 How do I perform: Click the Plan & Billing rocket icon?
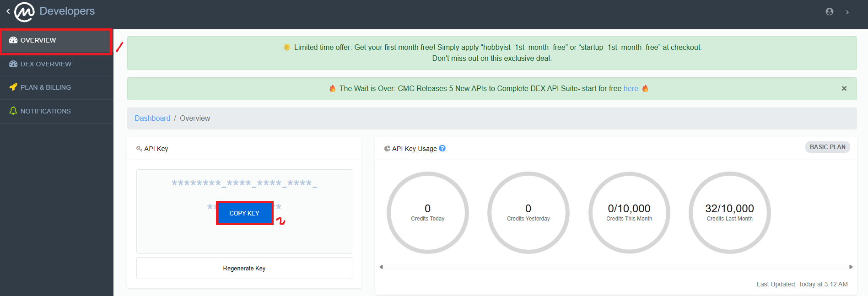click(13, 87)
